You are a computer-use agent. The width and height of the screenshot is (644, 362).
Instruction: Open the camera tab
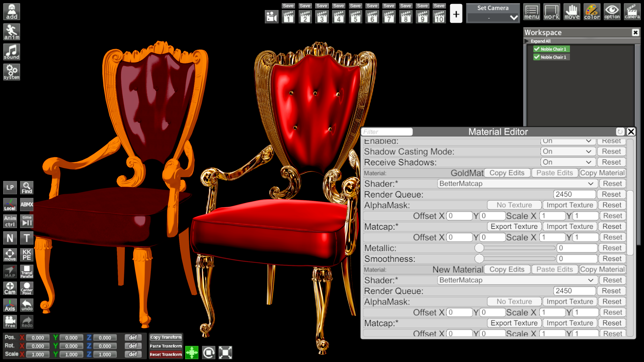coord(632,11)
